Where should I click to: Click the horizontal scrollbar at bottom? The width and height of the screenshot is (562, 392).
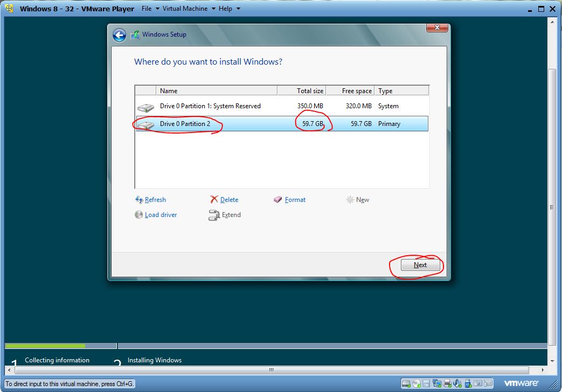click(276, 370)
